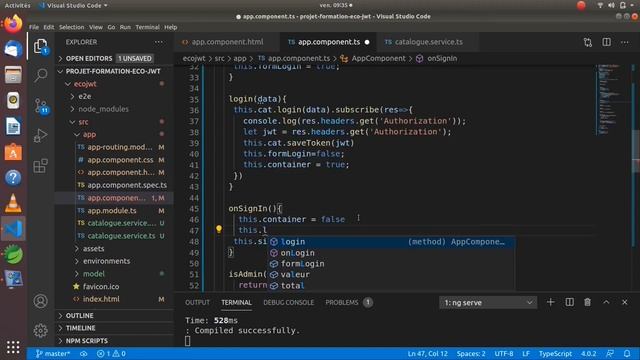Open Source Control view with 11 changes
Image resolution: width=640 pixels, height=360 pixels.
pos(41,106)
